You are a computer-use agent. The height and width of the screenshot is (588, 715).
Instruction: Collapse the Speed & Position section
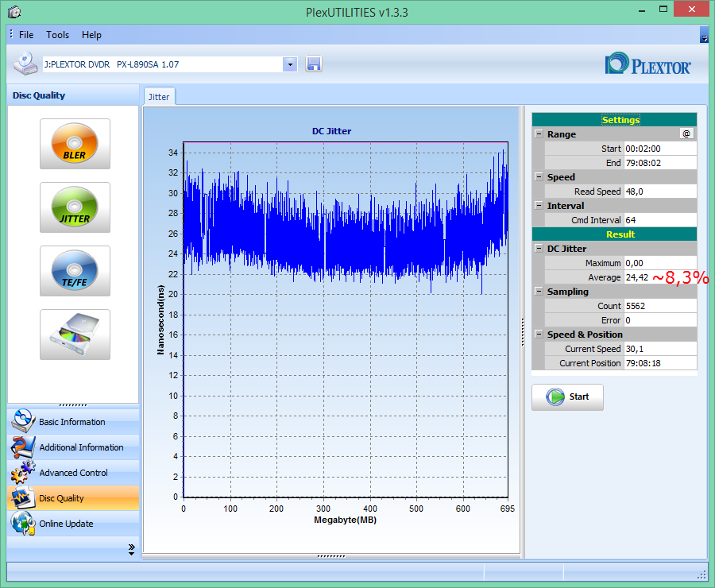click(539, 334)
